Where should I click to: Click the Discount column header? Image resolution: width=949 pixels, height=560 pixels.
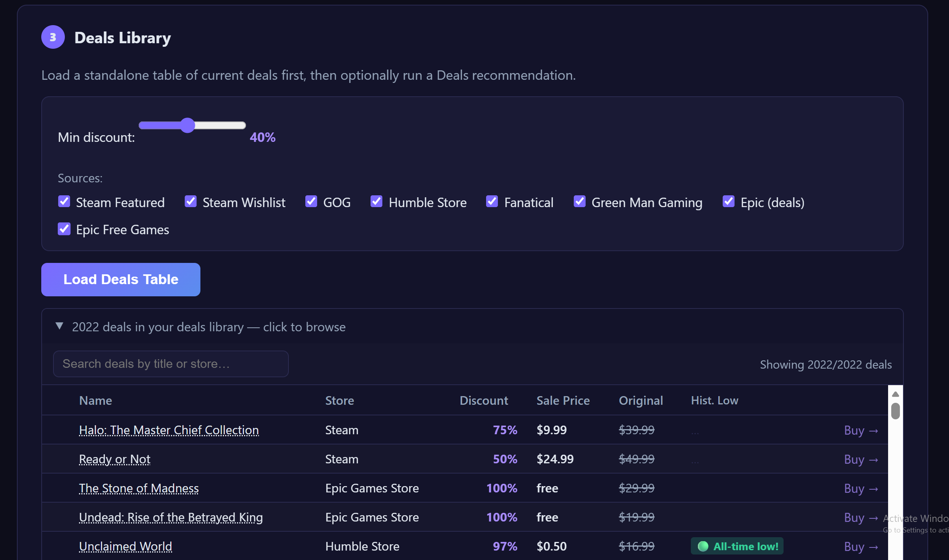[484, 400]
